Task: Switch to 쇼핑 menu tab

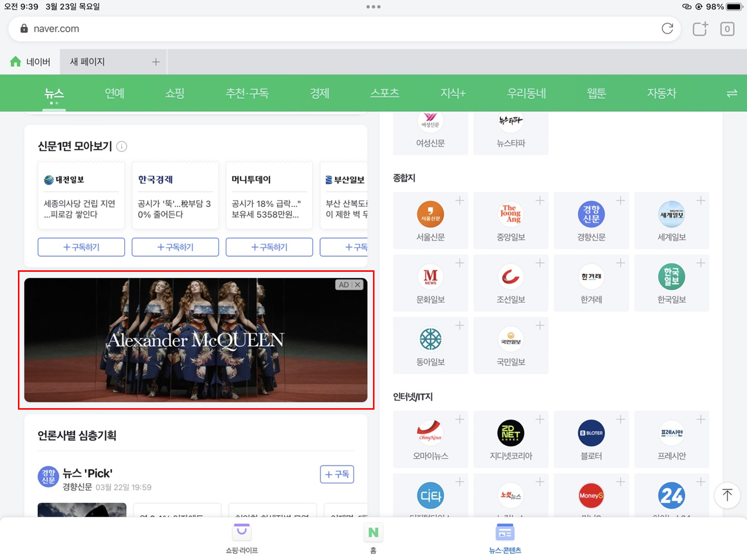Action: tap(175, 93)
